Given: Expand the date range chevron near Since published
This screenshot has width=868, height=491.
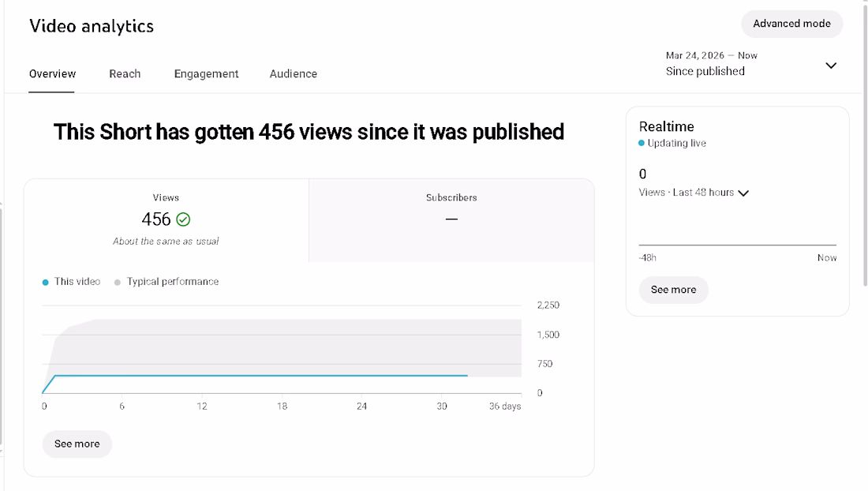Looking at the screenshot, I should [x=831, y=66].
